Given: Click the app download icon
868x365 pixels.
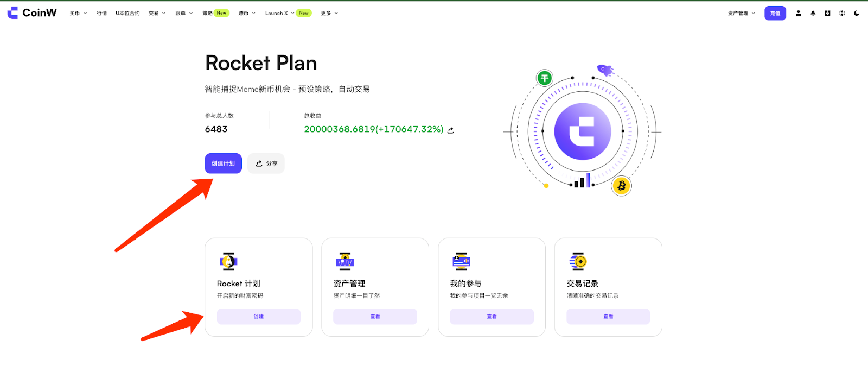Looking at the screenshot, I should coord(827,14).
